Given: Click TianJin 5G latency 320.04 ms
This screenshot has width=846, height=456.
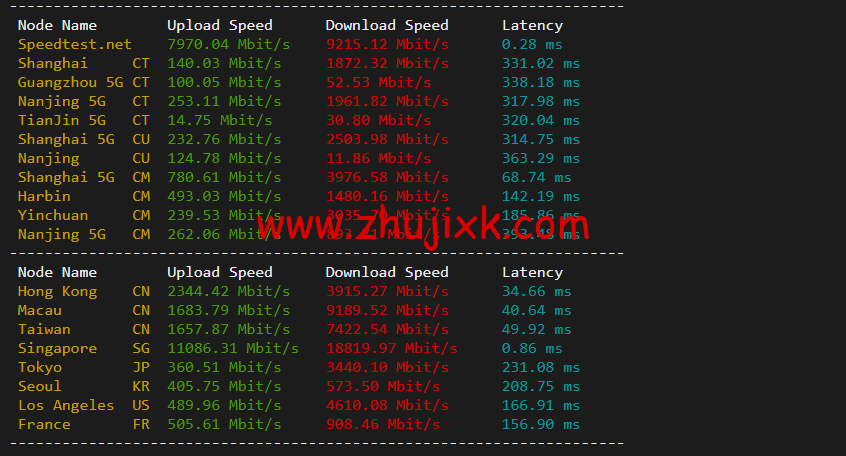Looking at the screenshot, I should click(541, 120).
